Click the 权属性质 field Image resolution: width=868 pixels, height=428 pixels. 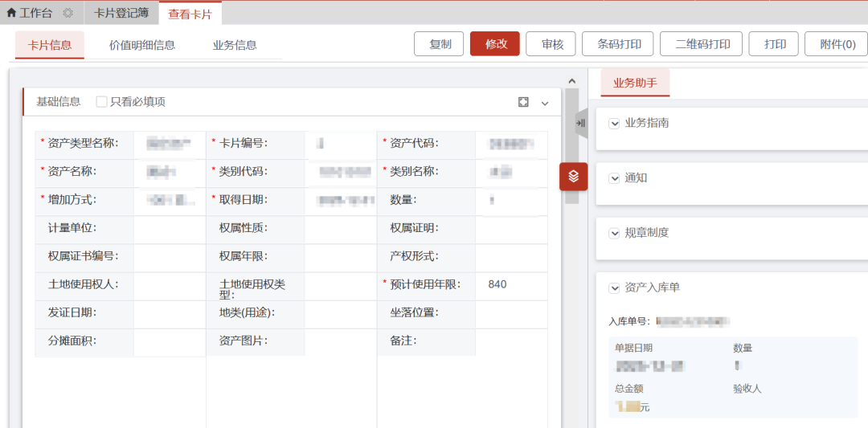(341, 230)
